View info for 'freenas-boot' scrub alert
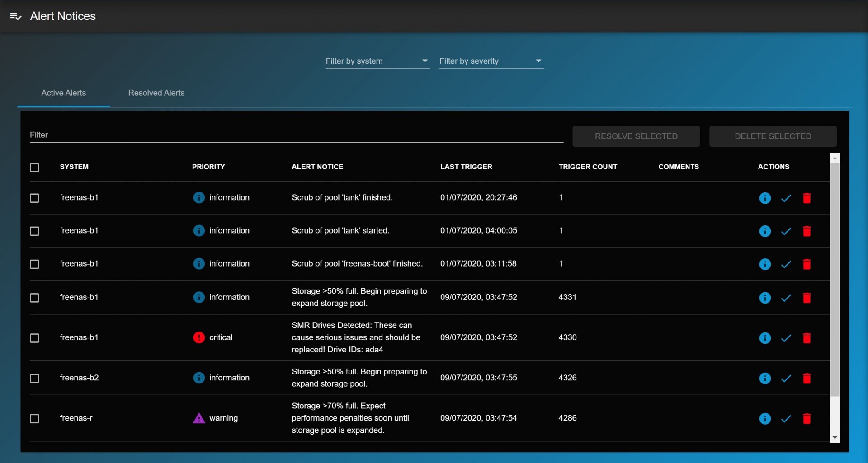The image size is (868, 463). pyautogui.click(x=765, y=264)
